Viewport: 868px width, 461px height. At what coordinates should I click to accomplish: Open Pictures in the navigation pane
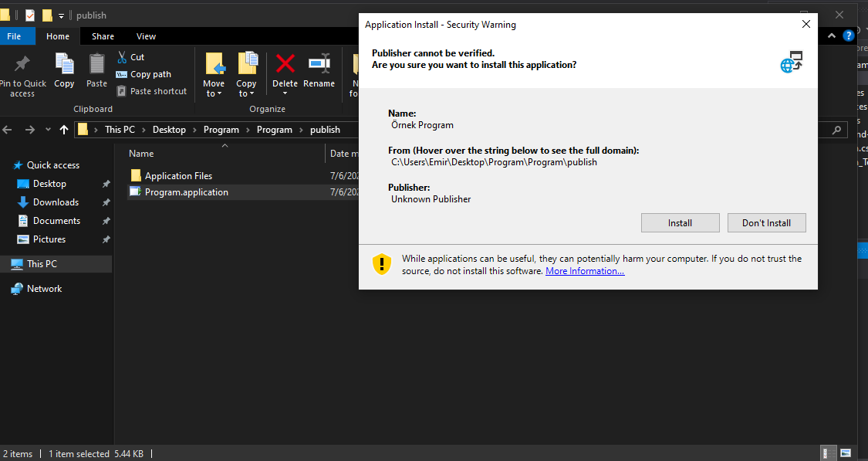click(49, 239)
